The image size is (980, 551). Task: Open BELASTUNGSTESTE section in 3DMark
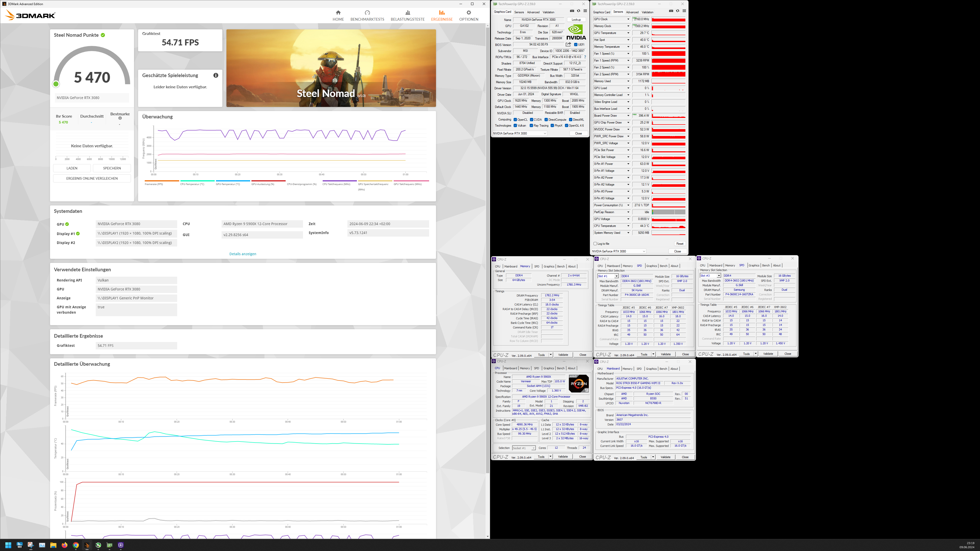click(x=407, y=16)
